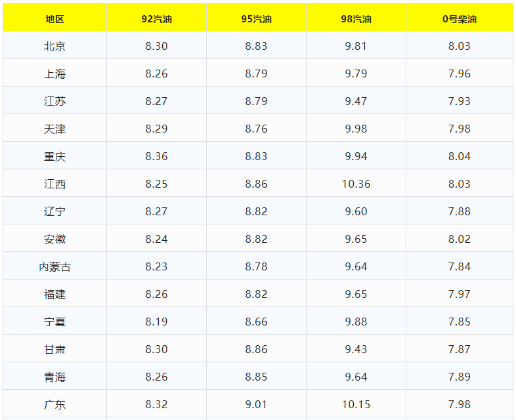
Task: Click 江西 98汽油 price 10.36
Action: click(x=356, y=184)
